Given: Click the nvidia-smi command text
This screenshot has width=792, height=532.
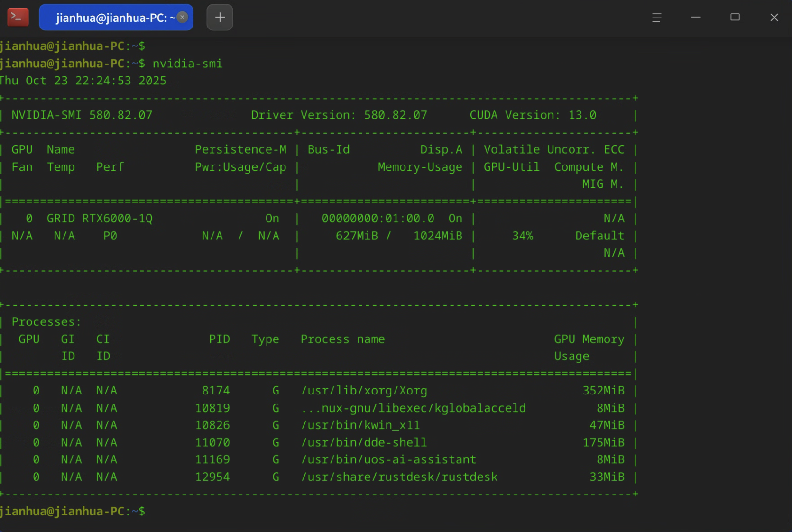Looking at the screenshot, I should (187, 64).
